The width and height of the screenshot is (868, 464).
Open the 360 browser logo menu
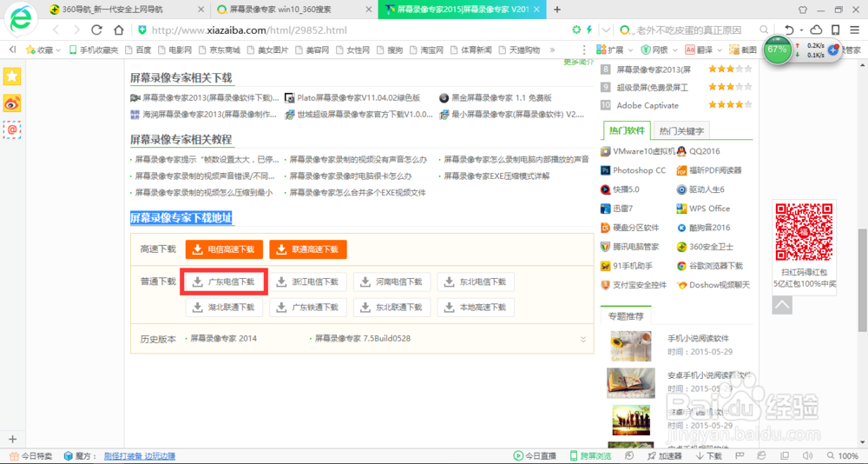(x=22, y=20)
